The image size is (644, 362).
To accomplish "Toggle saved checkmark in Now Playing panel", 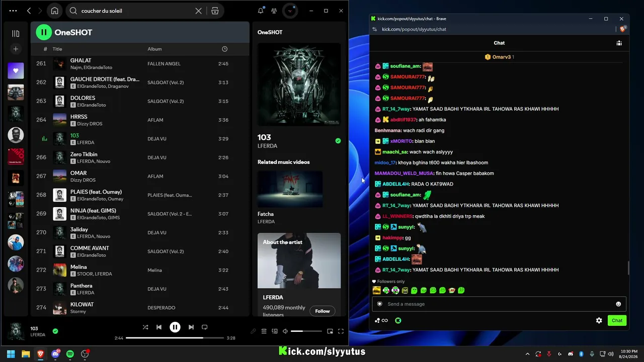I will click(338, 141).
